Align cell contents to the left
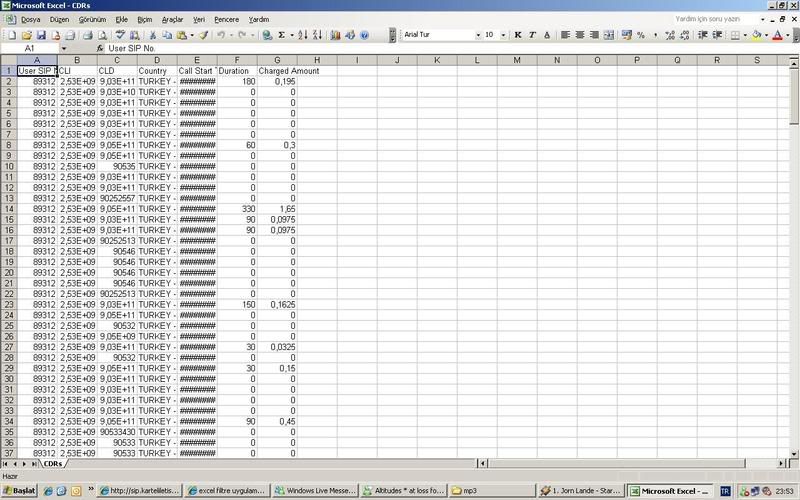 tap(565, 35)
